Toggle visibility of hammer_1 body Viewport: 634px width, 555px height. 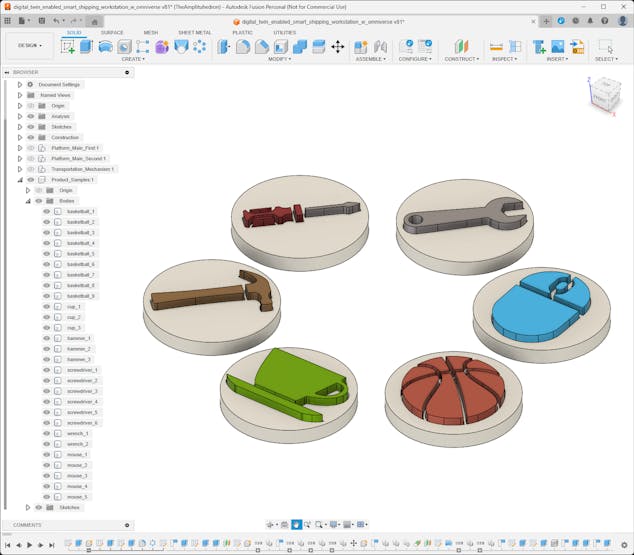point(46,338)
